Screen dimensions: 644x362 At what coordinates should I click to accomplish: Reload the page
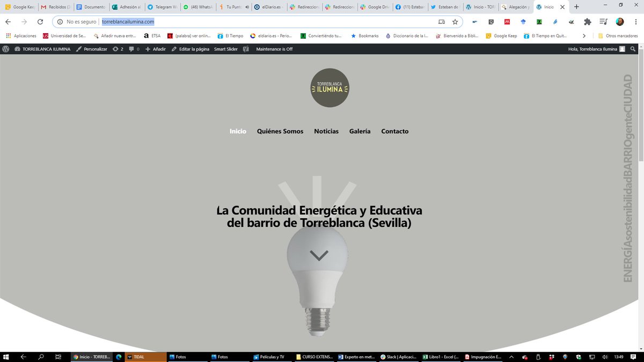click(40, 22)
